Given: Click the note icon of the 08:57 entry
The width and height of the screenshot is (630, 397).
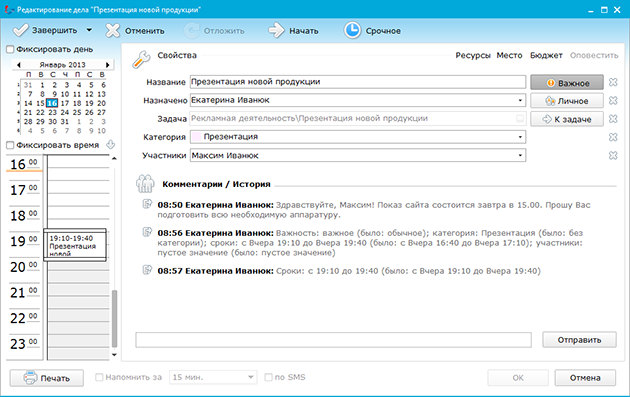Looking at the screenshot, I should (x=147, y=270).
